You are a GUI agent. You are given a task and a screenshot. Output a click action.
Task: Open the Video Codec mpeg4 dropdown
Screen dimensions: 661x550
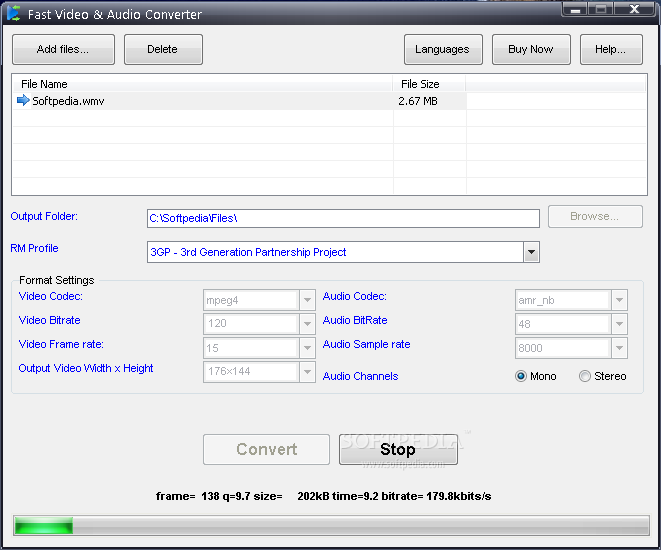click(x=259, y=300)
